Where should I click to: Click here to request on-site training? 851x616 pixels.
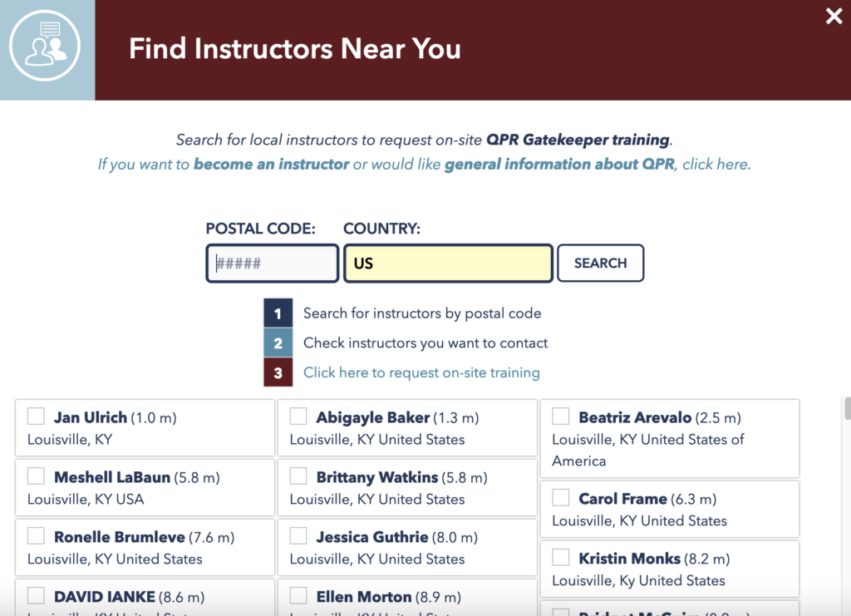(x=421, y=373)
